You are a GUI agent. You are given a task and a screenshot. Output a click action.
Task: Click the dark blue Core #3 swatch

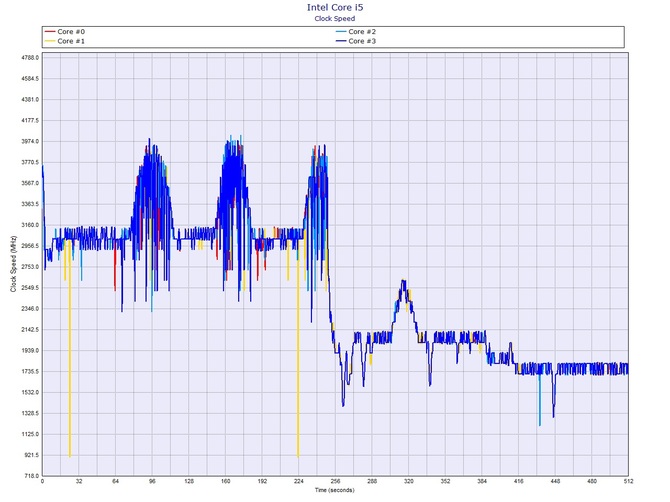pyautogui.click(x=341, y=41)
